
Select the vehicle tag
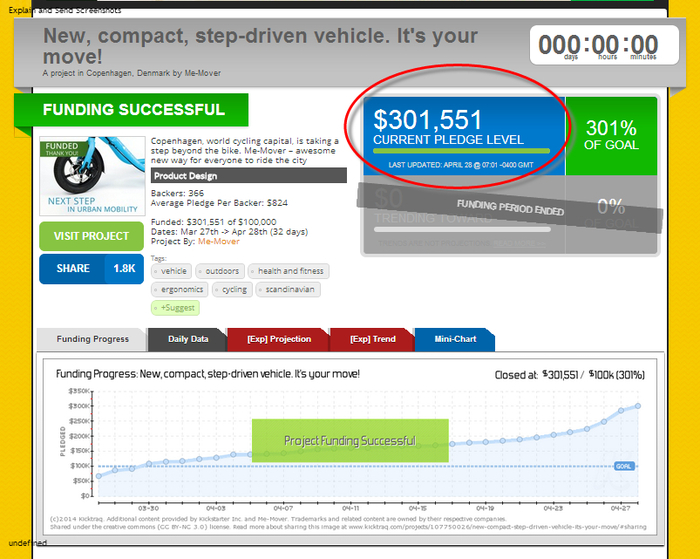(171, 271)
